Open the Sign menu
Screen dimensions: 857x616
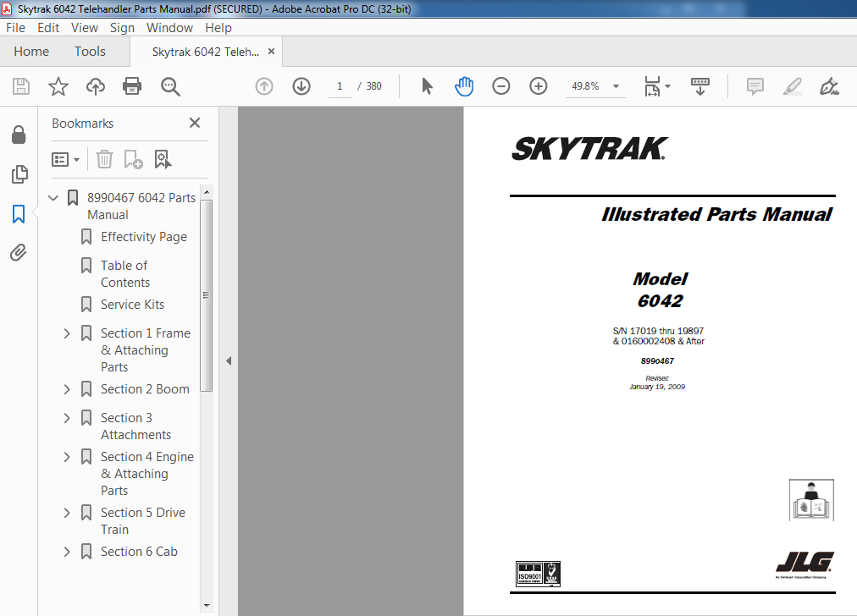click(122, 27)
